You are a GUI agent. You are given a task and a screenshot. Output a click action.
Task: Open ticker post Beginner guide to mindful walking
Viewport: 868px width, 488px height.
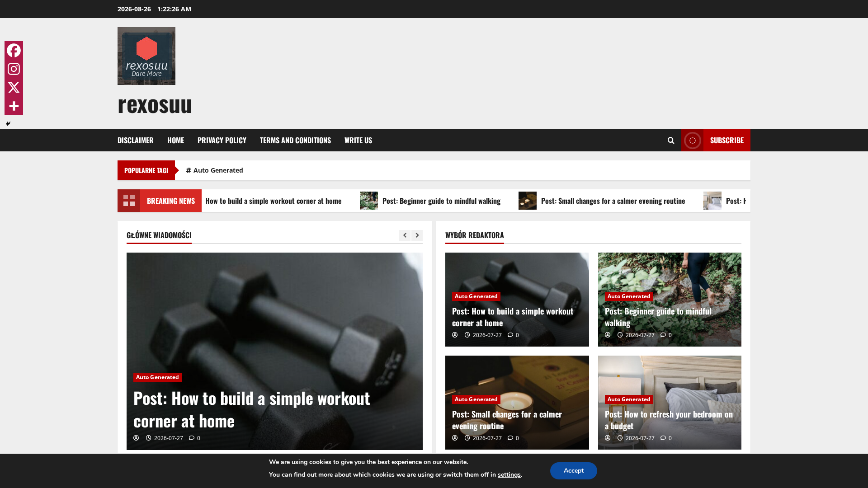(x=441, y=201)
